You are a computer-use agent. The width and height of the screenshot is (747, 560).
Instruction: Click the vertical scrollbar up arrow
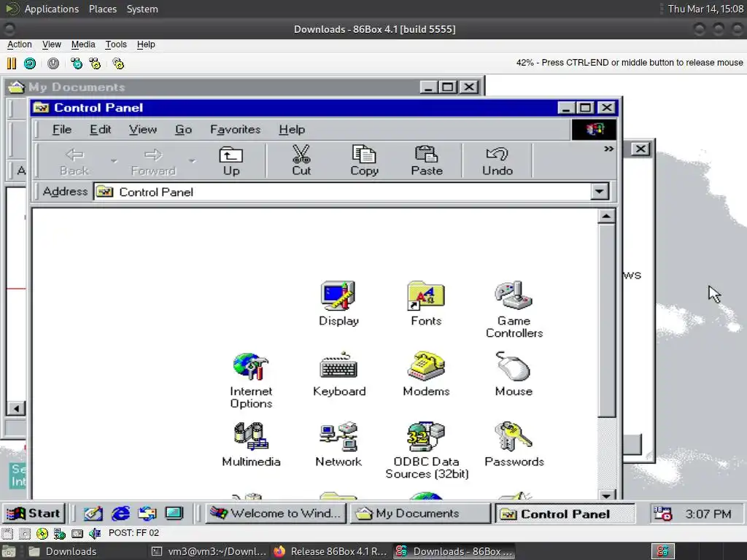point(606,216)
